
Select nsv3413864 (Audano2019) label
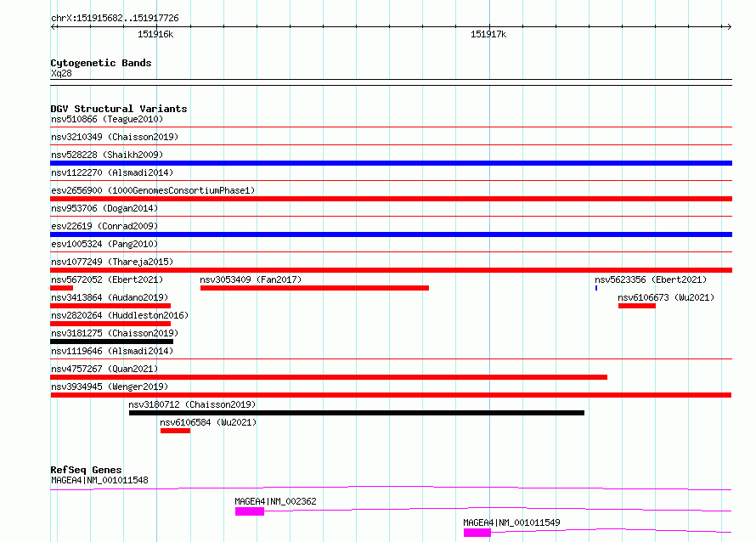pos(110,297)
